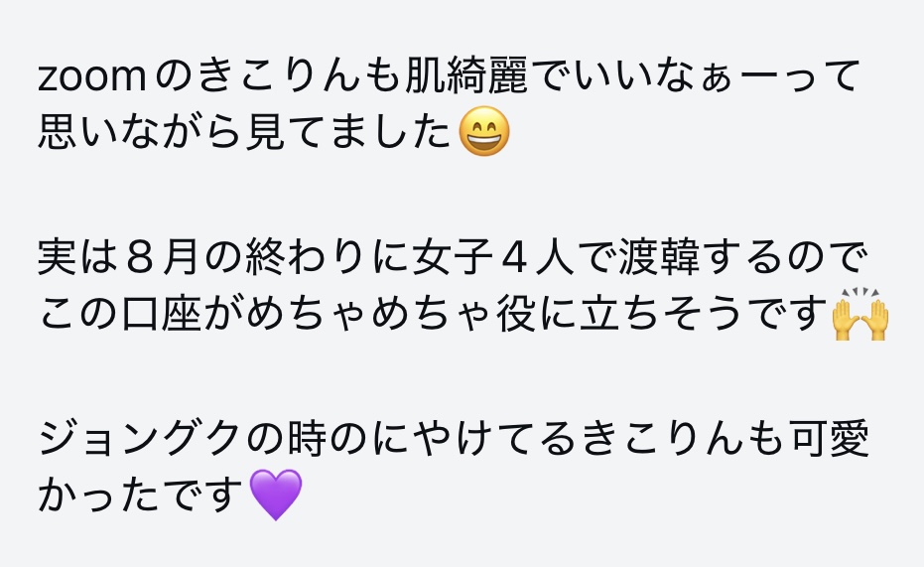Click the text "役に立ちそうです"
924x567 pixels.
[x=662, y=313]
